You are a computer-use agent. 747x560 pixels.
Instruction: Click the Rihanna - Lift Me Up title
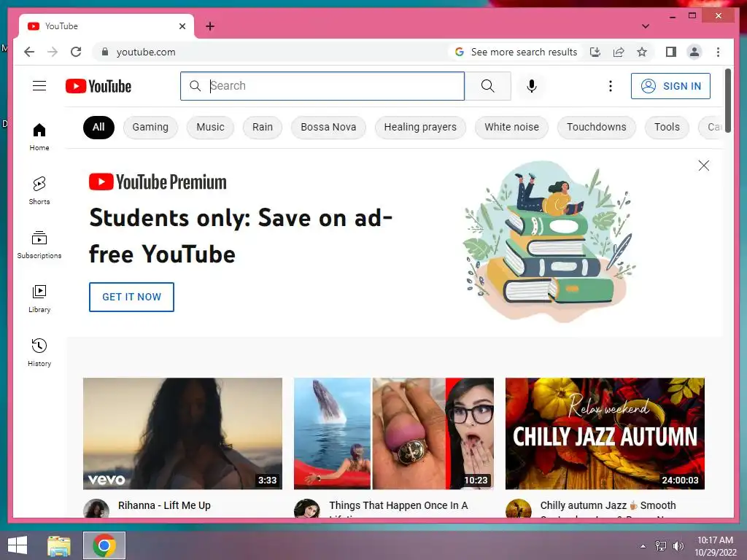pos(164,505)
